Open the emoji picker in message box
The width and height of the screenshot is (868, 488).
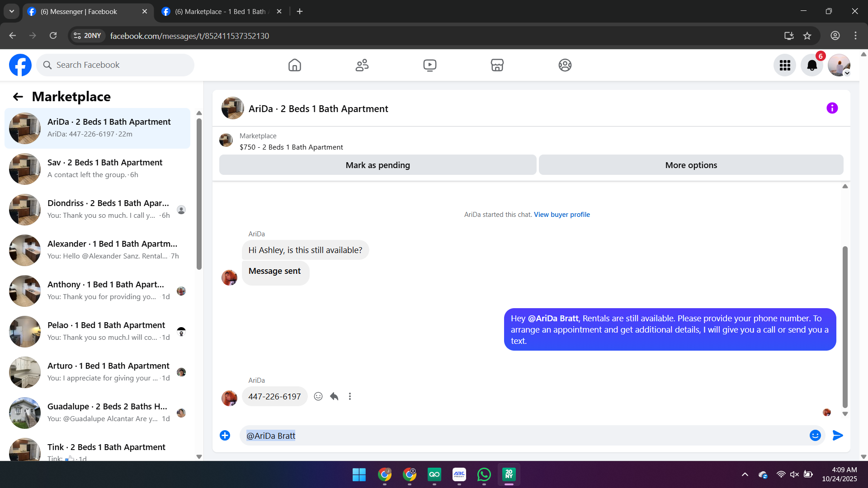coord(815,435)
